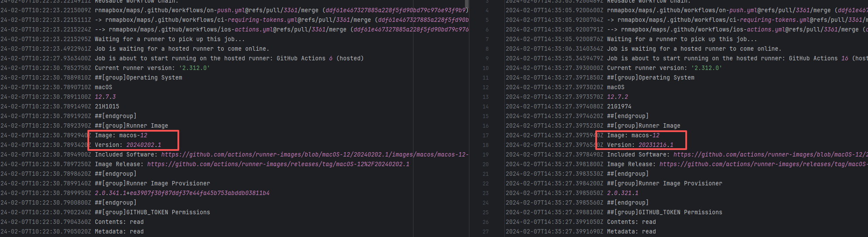This screenshot has height=237, width=868.
Task: Click runner version '2.312.0' in left pane
Action: coord(194,68)
